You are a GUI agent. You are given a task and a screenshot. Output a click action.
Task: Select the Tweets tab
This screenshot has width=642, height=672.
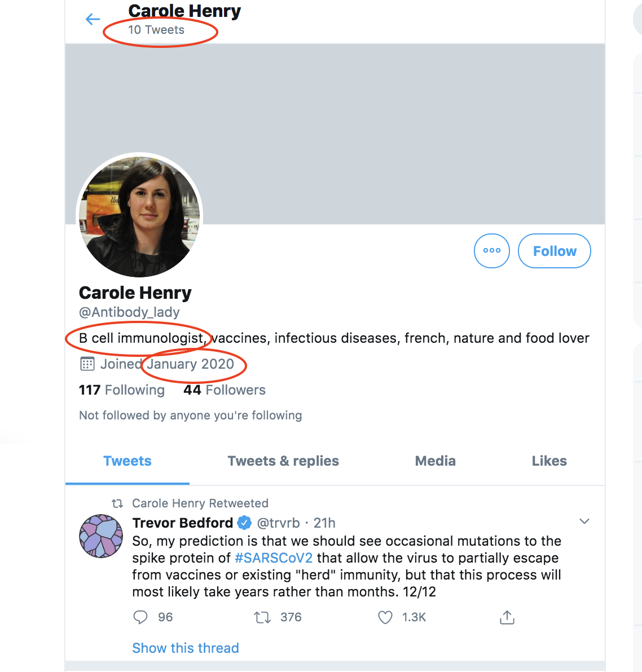click(x=127, y=461)
